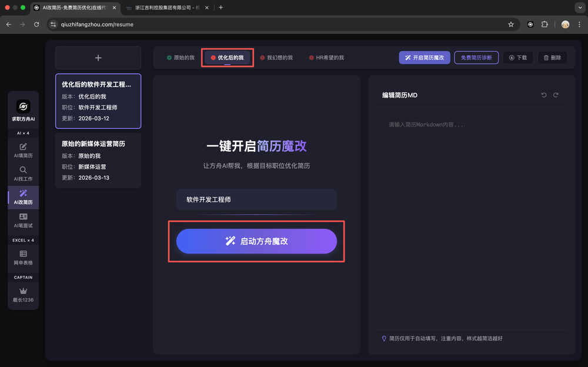Click the undo arrow in editor header
Screen dimensions: 588x367
(544, 95)
